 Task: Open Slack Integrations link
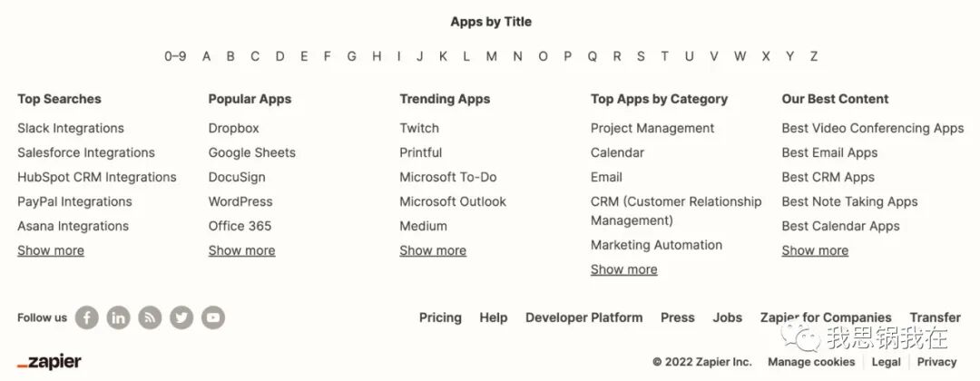click(71, 128)
